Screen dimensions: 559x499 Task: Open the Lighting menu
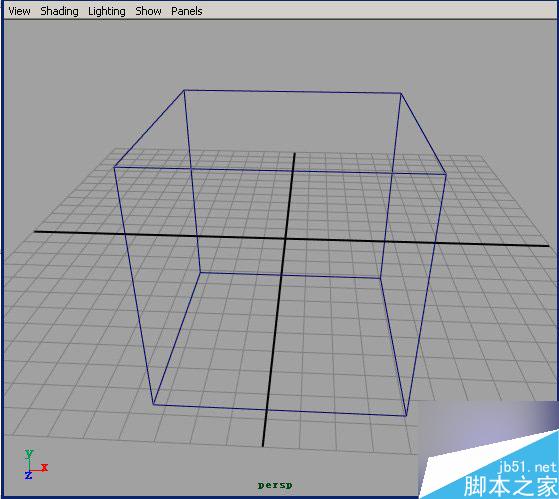click(107, 11)
